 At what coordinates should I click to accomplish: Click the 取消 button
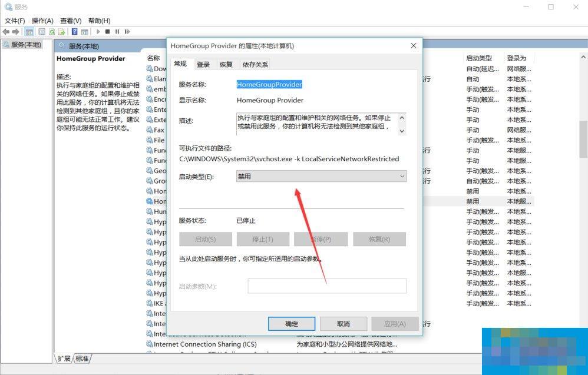point(343,324)
